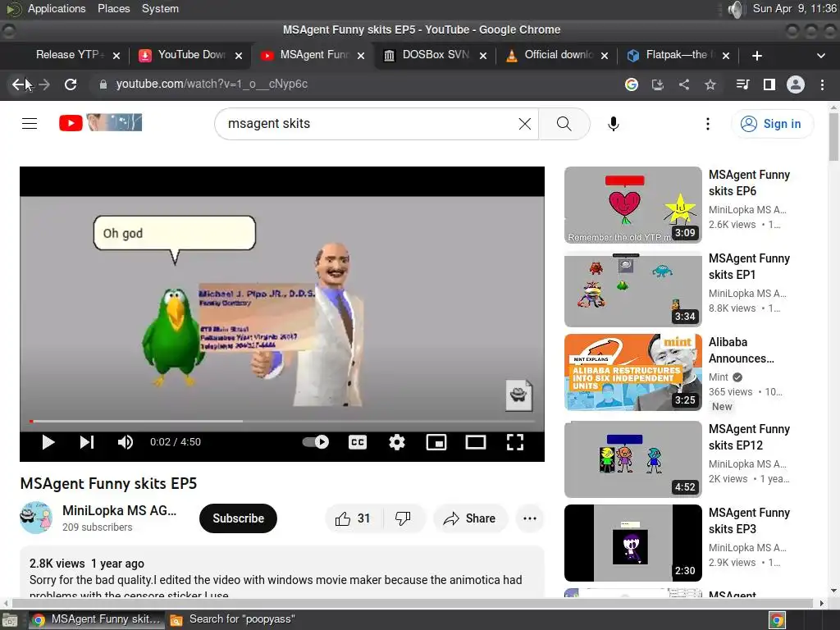Open the Google icon in address bar
840x630 pixels.
click(632, 84)
